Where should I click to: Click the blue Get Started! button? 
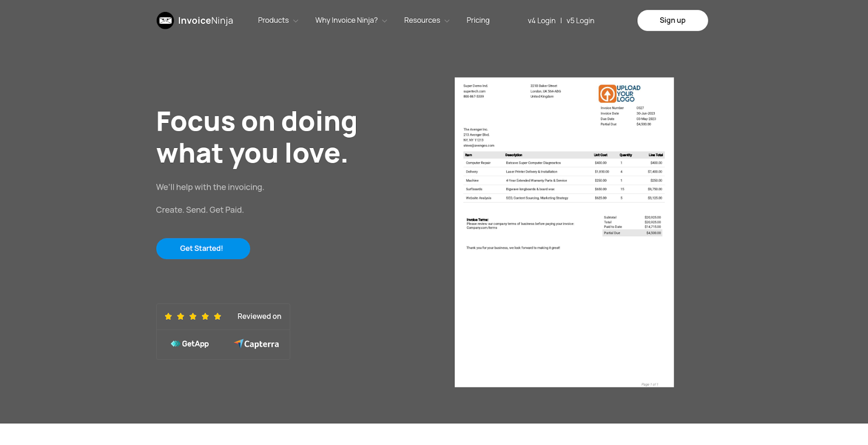[x=203, y=248]
